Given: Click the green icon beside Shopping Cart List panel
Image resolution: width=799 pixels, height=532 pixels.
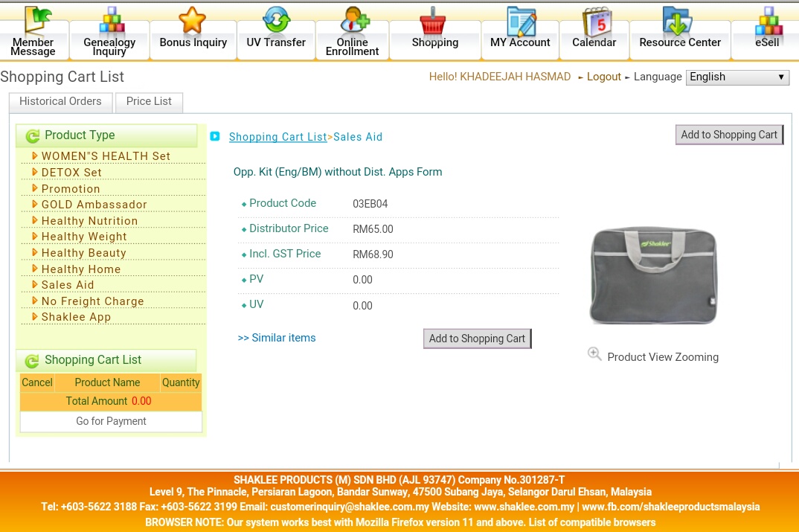Looking at the screenshot, I should 32,361.
